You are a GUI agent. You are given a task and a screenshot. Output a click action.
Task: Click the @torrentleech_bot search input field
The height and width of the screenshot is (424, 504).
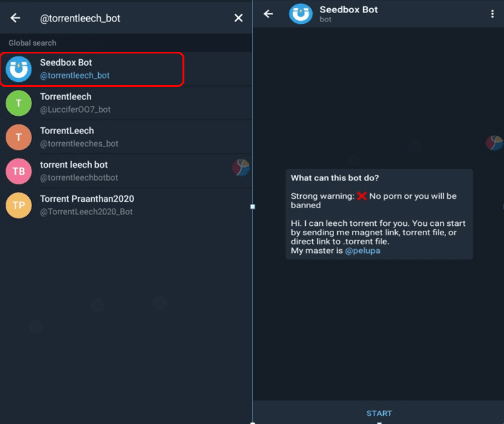pyautogui.click(x=126, y=18)
